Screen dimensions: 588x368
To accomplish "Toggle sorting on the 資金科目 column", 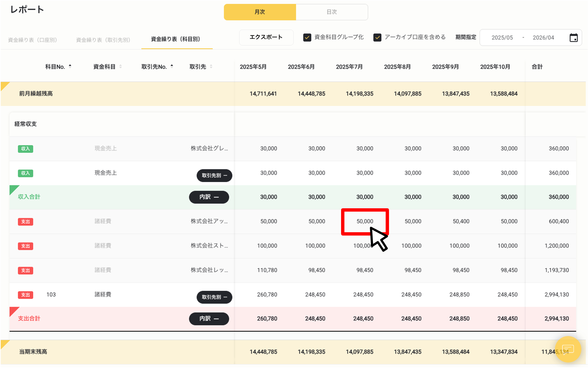I will point(121,66).
